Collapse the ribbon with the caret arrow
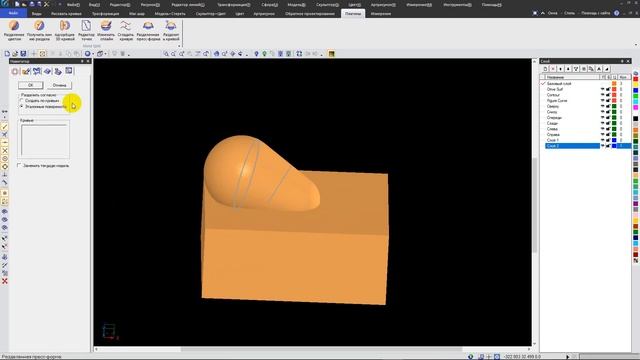The image size is (640, 360). click(542, 13)
